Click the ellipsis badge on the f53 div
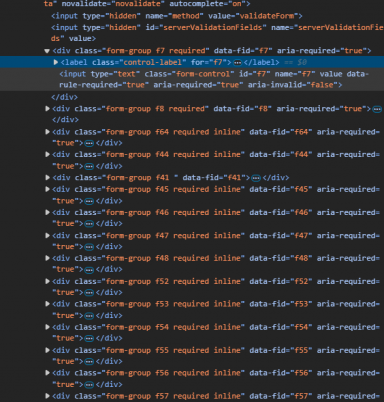The image size is (384, 402). (x=89, y=316)
